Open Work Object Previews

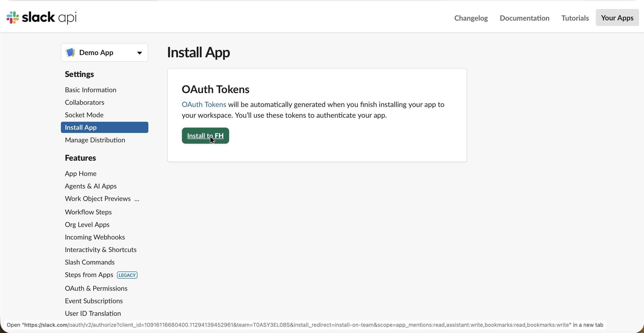tap(98, 199)
